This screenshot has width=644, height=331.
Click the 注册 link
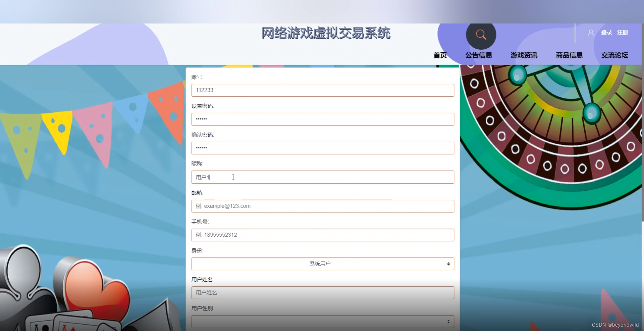623,32
